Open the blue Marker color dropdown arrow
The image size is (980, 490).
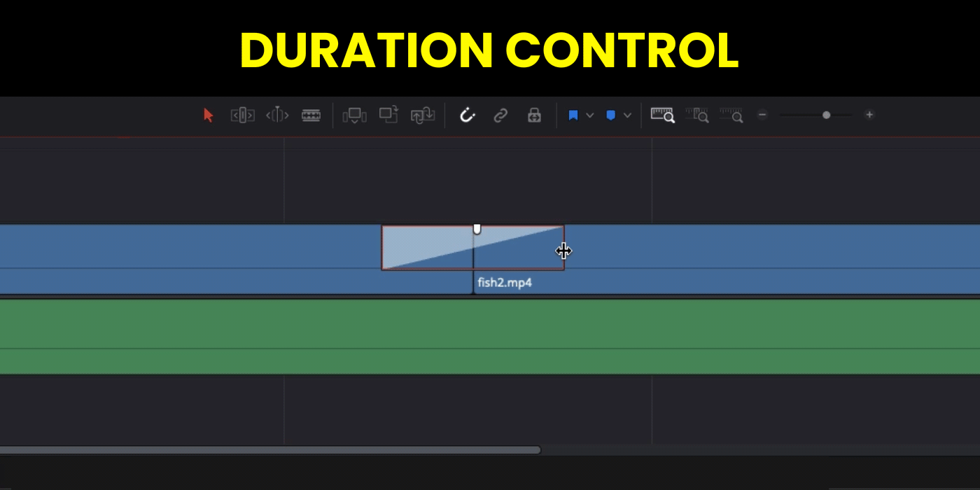point(627,115)
